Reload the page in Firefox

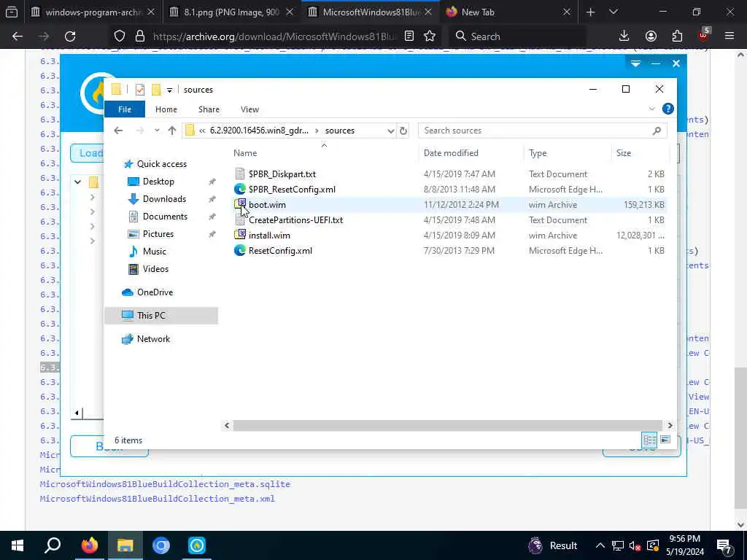(x=70, y=36)
